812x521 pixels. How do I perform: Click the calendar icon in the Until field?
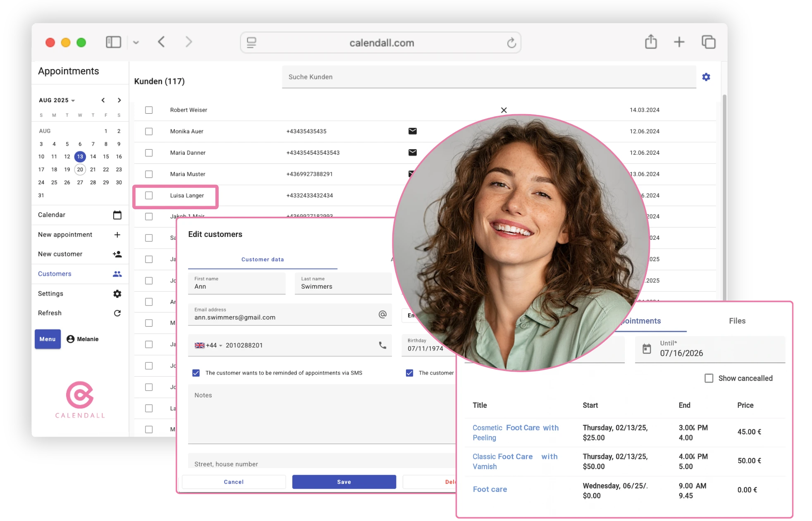pos(647,349)
